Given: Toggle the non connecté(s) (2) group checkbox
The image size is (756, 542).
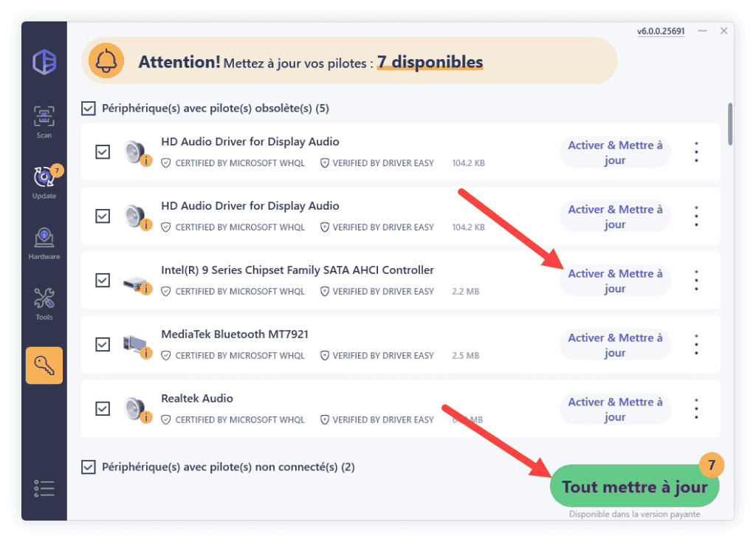Looking at the screenshot, I should pos(89,467).
